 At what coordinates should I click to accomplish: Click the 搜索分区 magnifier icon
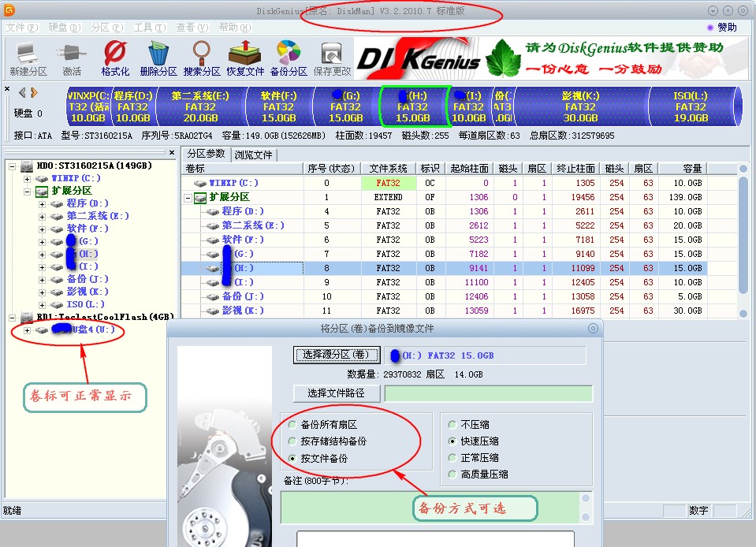click(x=202, y=59)
